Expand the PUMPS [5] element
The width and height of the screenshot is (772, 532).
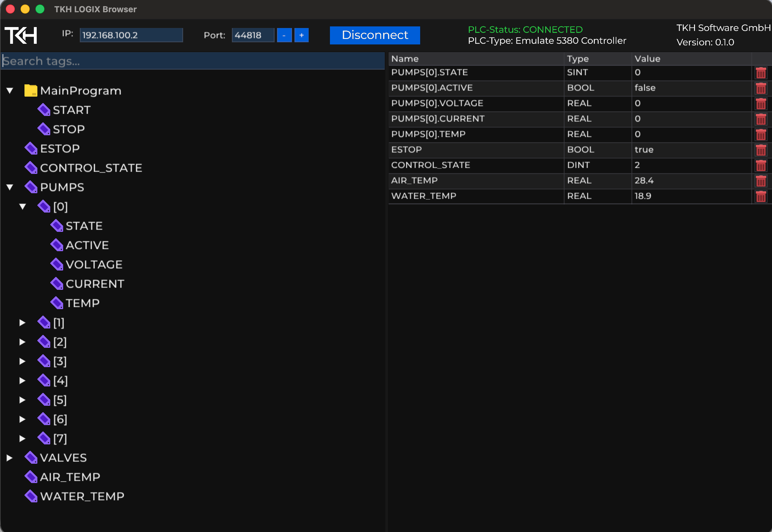coord(22,400)
